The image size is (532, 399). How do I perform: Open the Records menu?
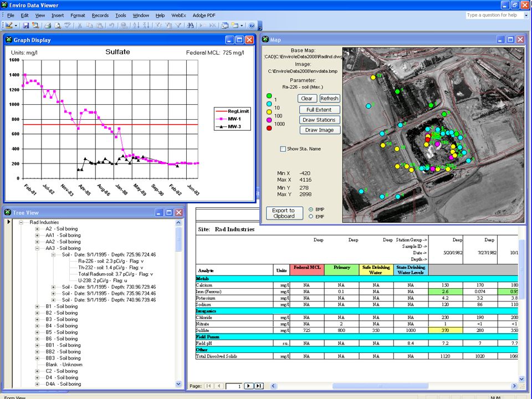100,16
